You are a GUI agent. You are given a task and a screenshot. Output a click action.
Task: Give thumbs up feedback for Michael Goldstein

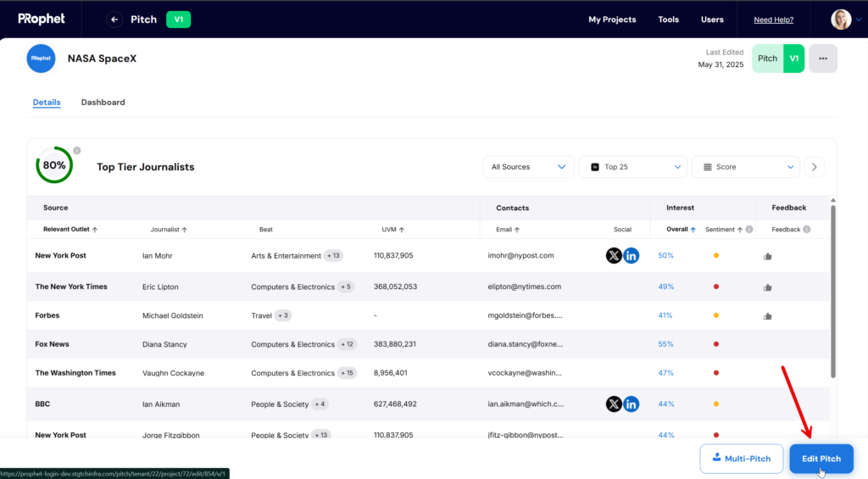(768, 316)
